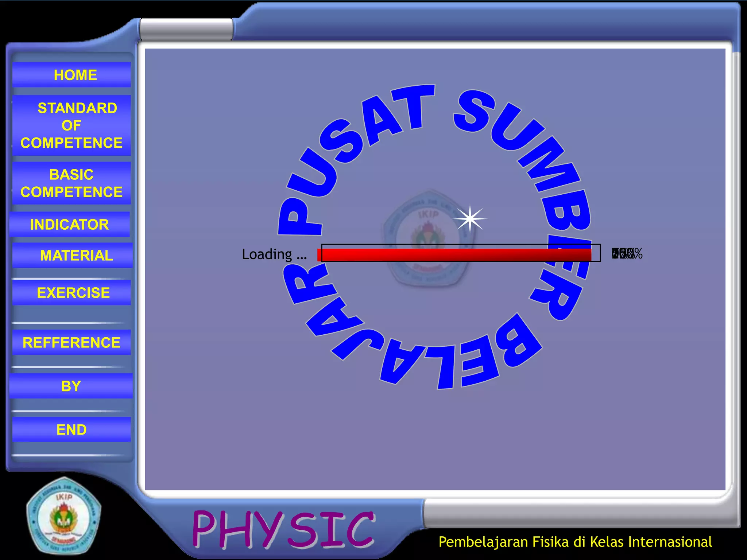Open Standard of Competence section
The image size is (747, 560).
pos(72,125)
